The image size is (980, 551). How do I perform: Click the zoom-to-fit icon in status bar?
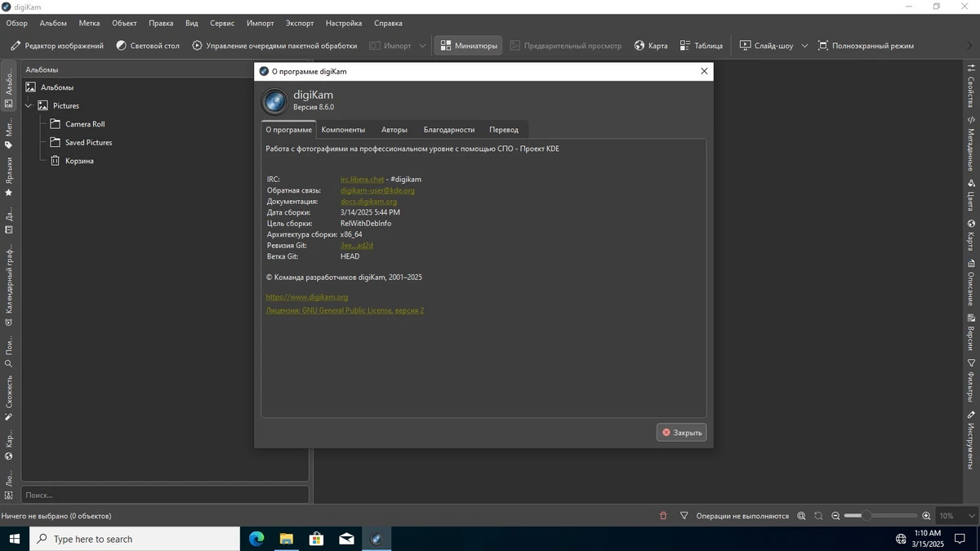pos(801,516)
